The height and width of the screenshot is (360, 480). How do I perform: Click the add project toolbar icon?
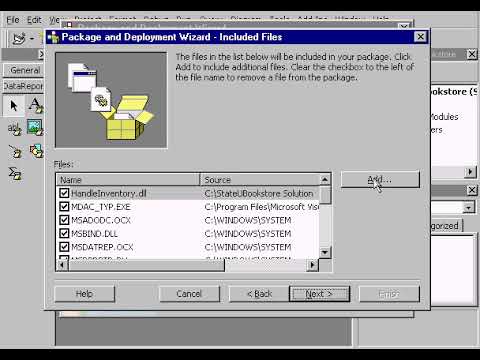[x=18, y=39]
